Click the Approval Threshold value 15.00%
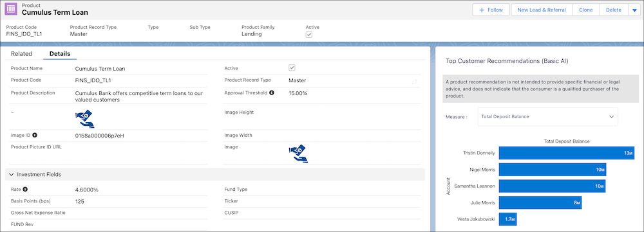The image size is (644, 232). click(298, 93)
